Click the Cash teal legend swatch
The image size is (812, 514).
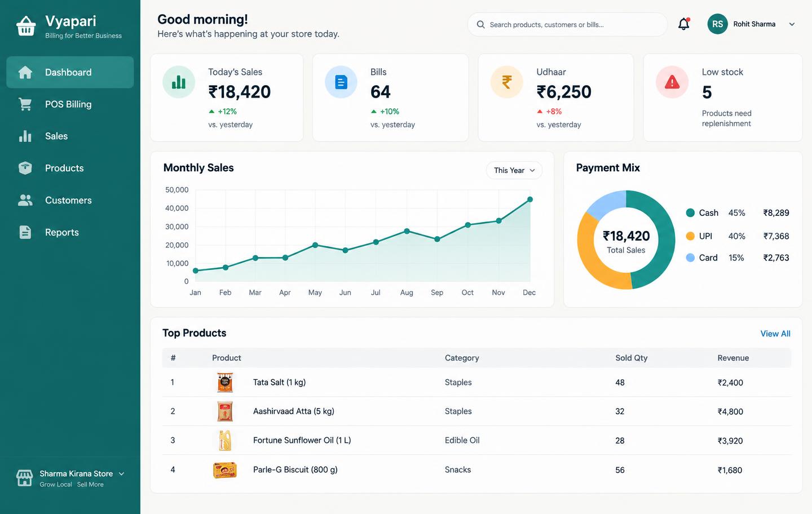tap(690, 212)
